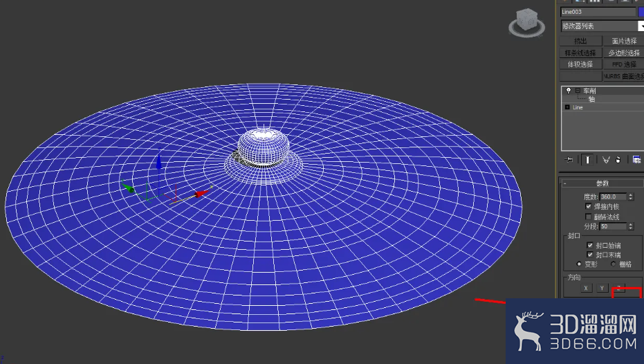Click the 挤出 modifier button

(x=580, y=41)
